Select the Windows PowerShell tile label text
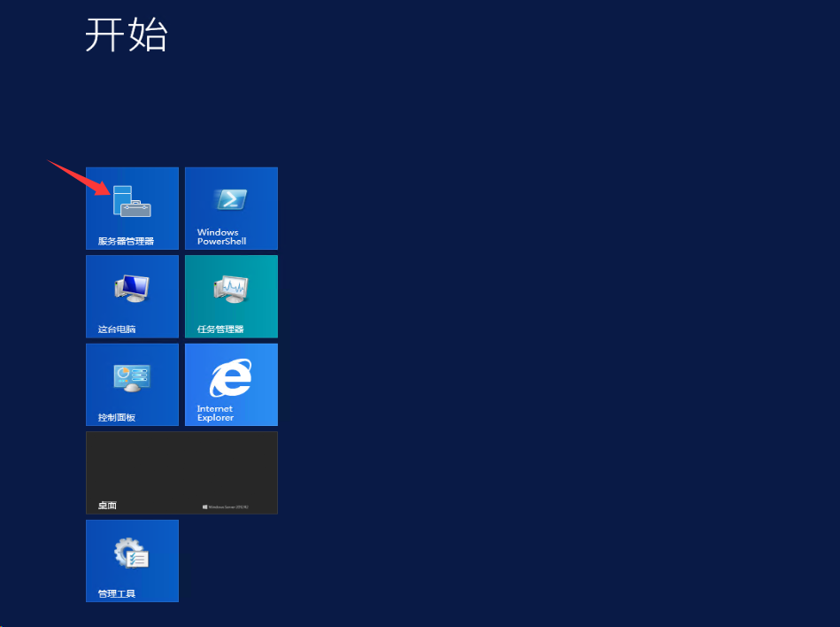 click(221, 236)
